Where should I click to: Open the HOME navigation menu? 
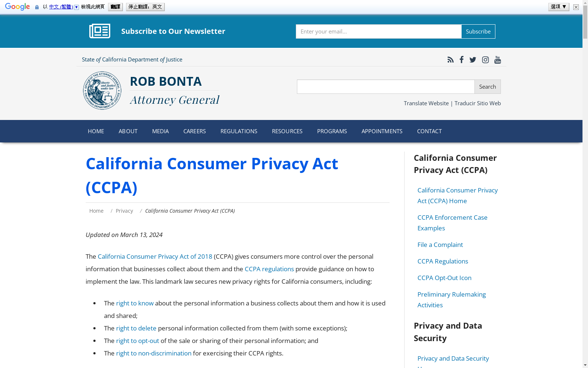click(x=96, y=131)
